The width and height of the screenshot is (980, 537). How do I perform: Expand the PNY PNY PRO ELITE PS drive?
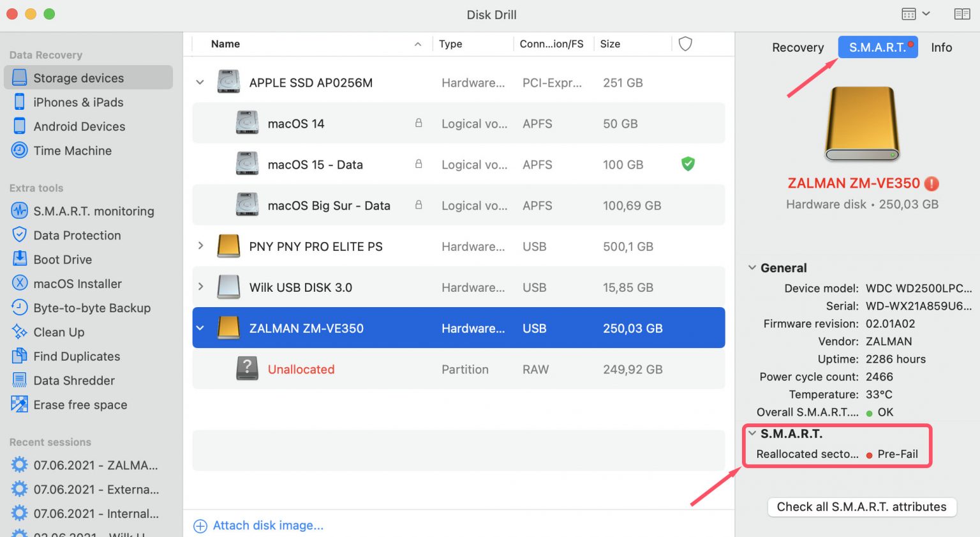[x=200, y=246]
